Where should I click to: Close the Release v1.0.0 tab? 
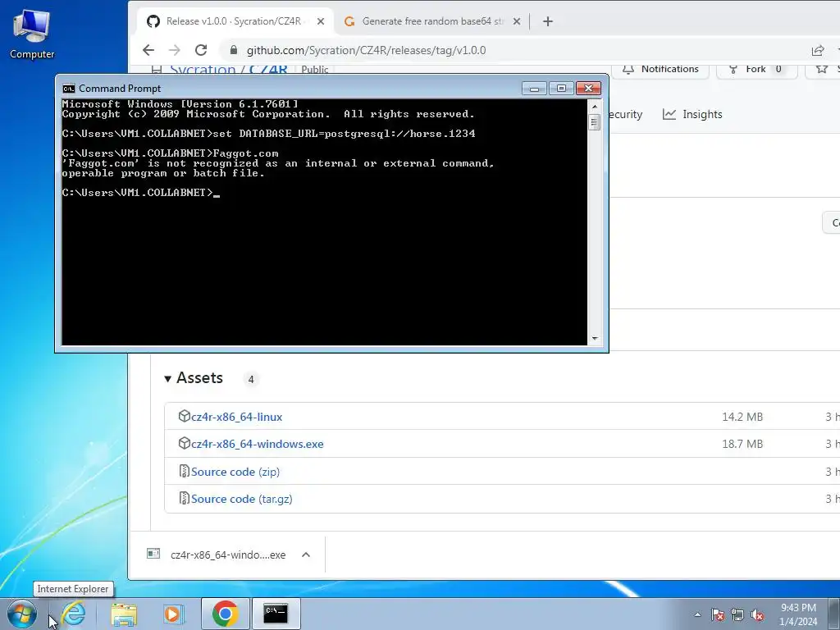click(321, 21)
